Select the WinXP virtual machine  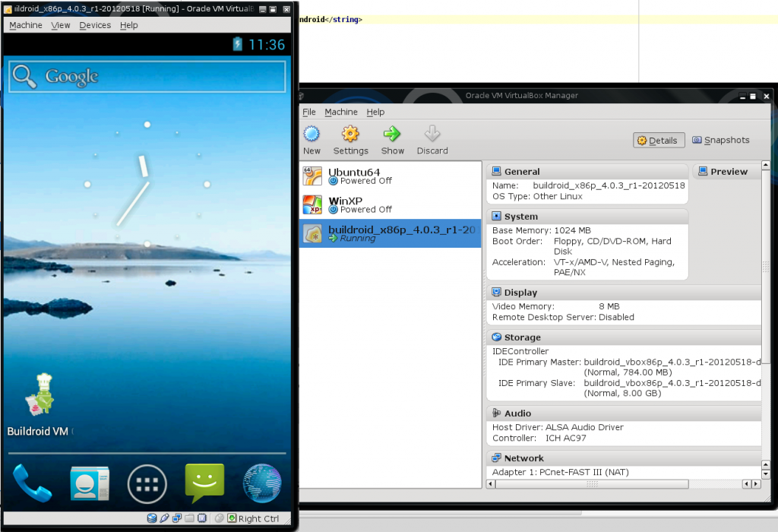[390, 204]
